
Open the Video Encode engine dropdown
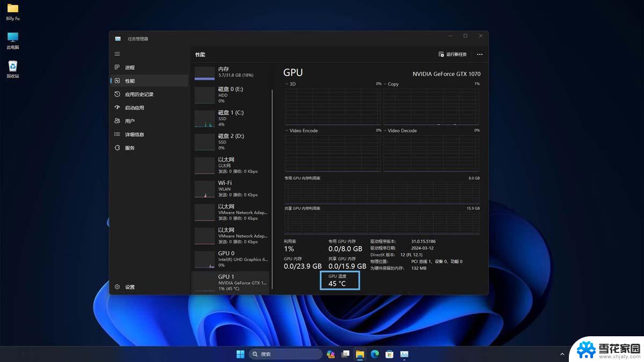tap(302, 130)
